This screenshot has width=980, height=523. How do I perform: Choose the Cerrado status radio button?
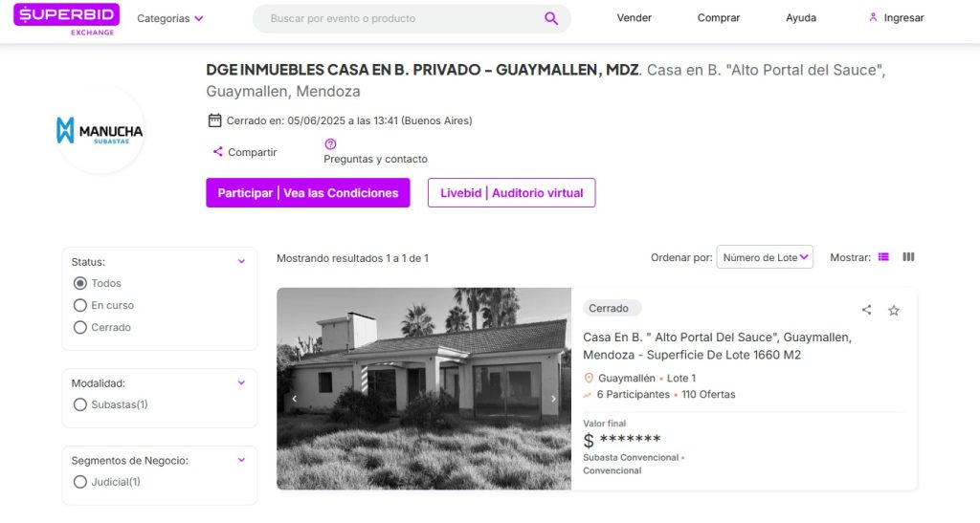(x=80, y=327)
